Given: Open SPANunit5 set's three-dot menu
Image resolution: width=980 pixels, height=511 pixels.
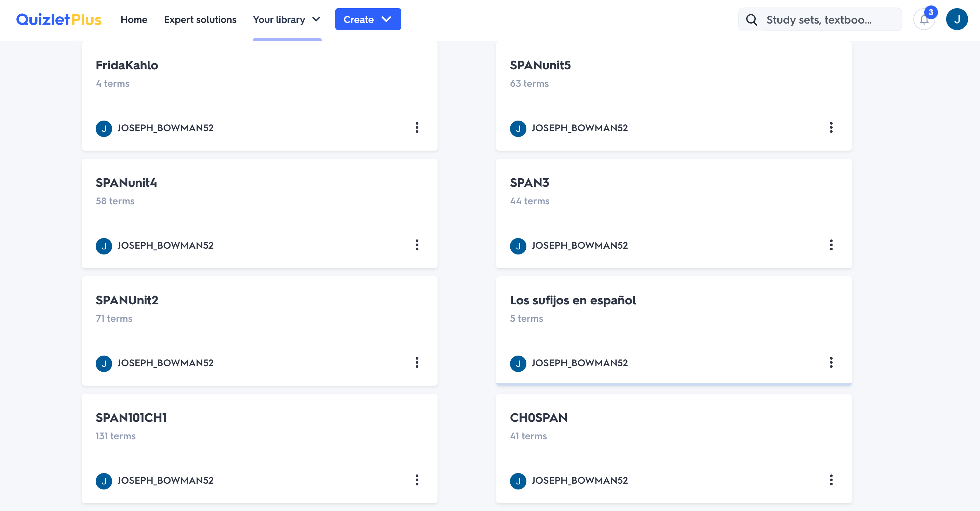Looking at the screenshot, I should 831,127.
